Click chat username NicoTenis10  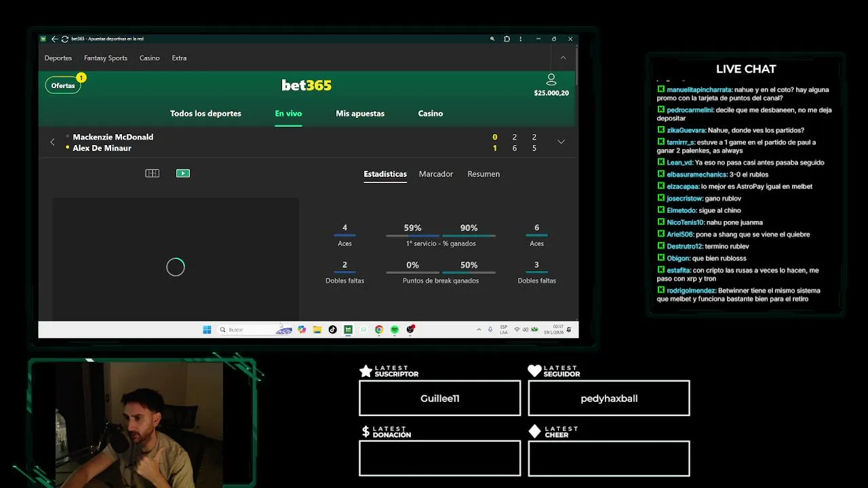point(686,222)
